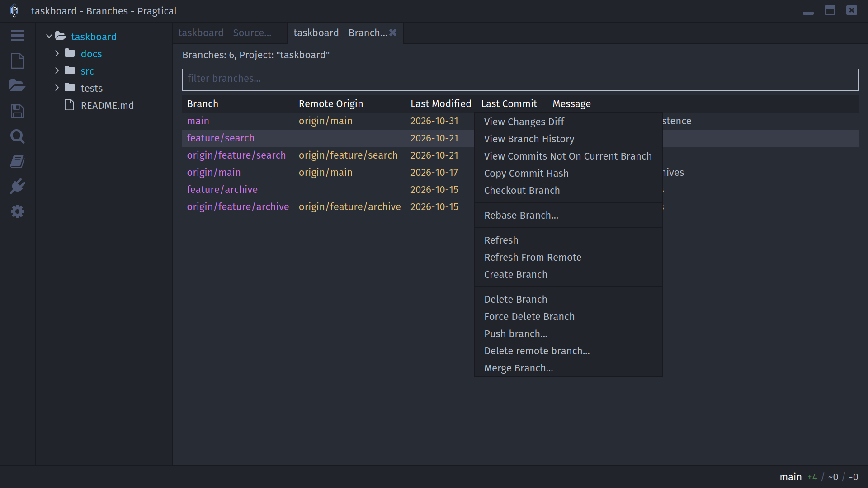Screen dimensions: 868x488
Task: Open the search magnifier icon in sidebar
Action: click(x=17, y=136)
